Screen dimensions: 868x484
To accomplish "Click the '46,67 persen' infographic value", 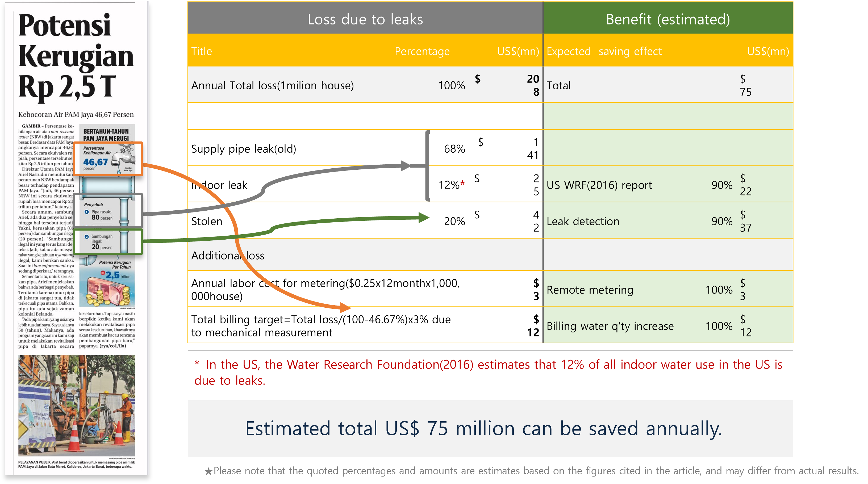I will [x=95, y=164].
